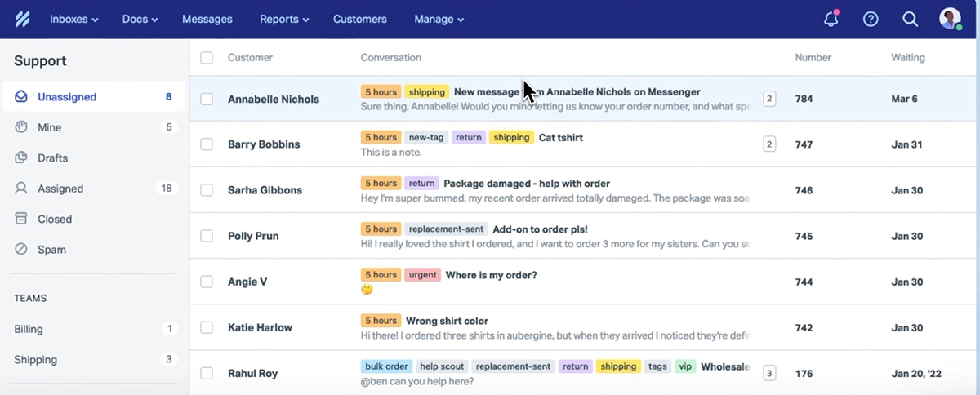Screen dimensions: 980x395
Task: Click thread count badge for Annabelle Nichols
Action: click(769, 99)
